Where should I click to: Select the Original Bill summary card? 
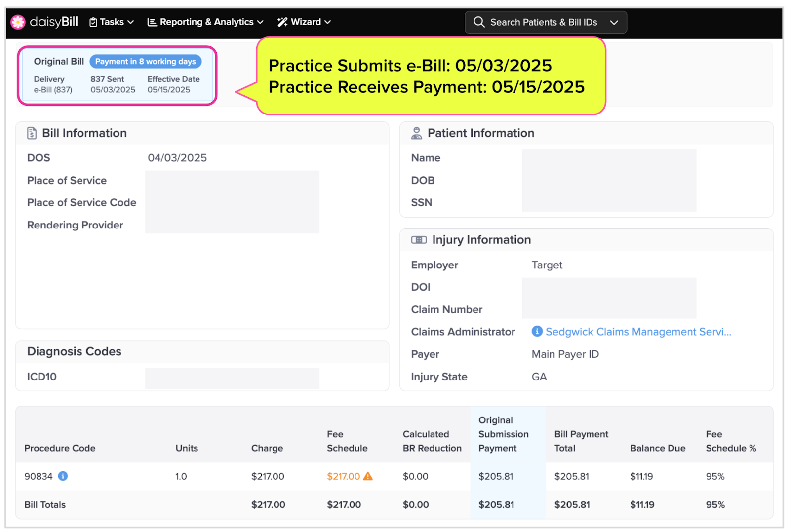[x=117, y=76]
